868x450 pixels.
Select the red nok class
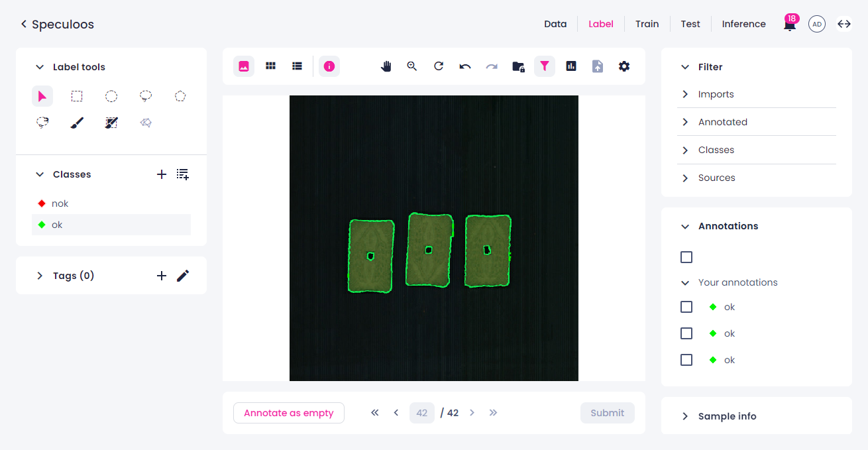click(111, 203)
